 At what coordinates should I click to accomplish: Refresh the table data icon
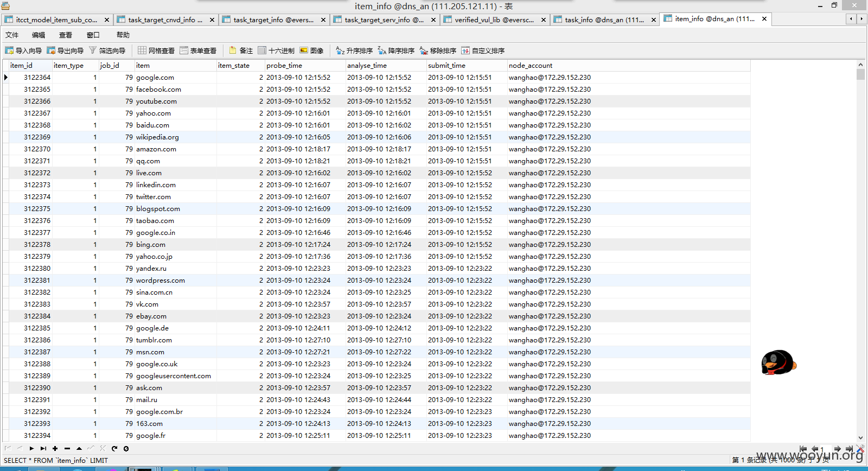click(x=114, y=449)
